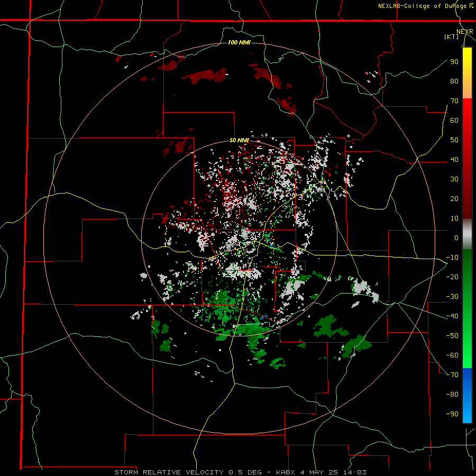Click the NEXR label above the color scale
This screenshot has width=476, height=476.
pos(465,32)
